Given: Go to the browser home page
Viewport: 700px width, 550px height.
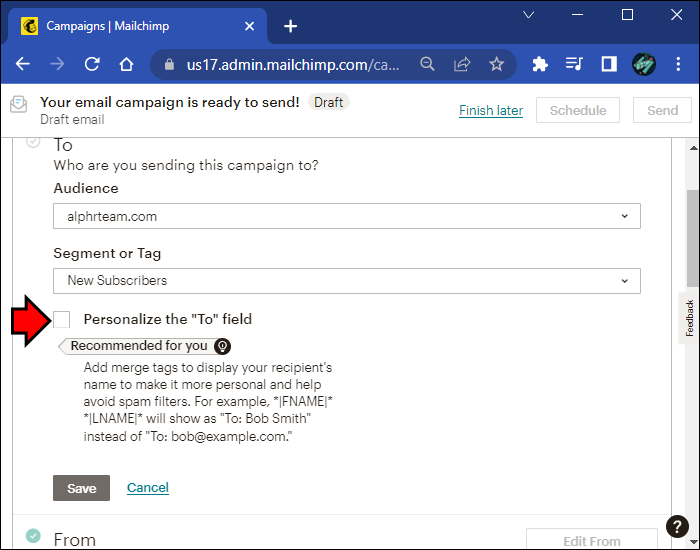Looking at the screenshot, I should click(x=126, y=64).
